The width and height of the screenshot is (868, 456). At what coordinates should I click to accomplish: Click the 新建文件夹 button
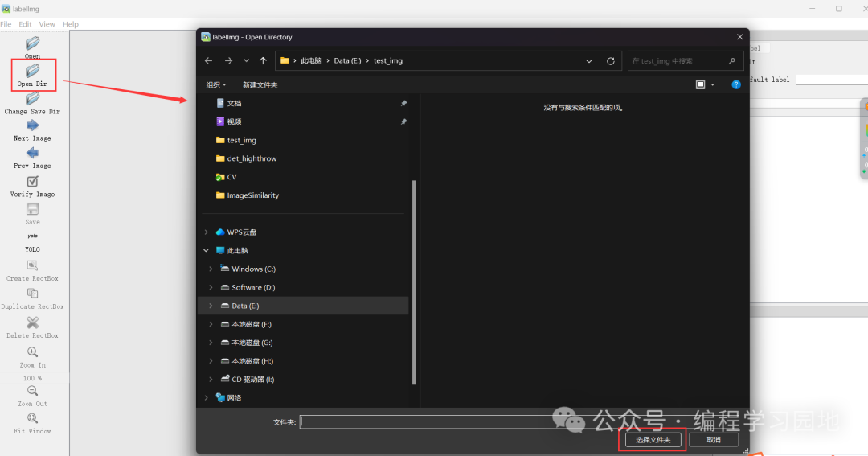[x=260, y=84]
